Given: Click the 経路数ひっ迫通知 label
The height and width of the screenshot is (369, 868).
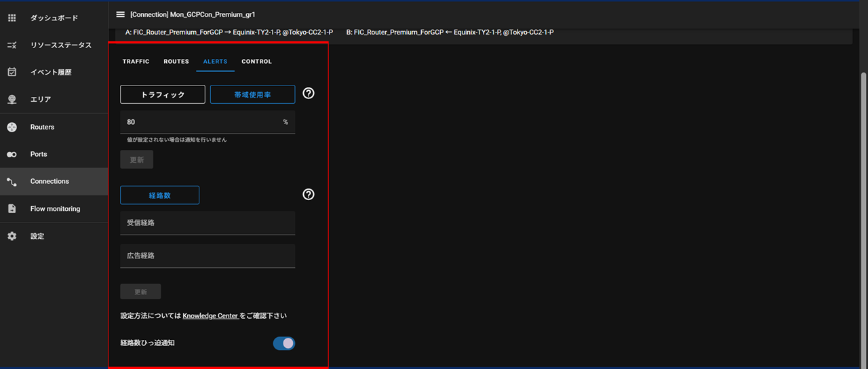Looking at the screenshot, I should click(147, 343).
